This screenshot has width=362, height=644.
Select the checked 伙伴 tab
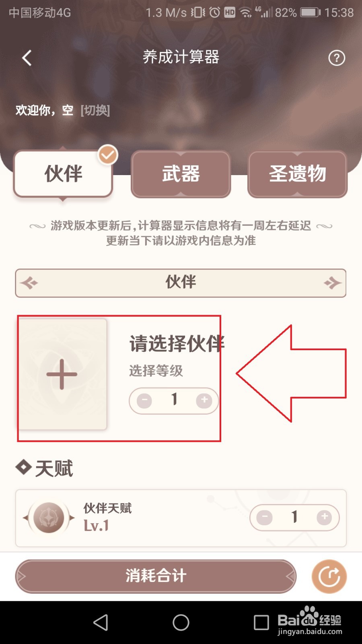pos(63,174)
